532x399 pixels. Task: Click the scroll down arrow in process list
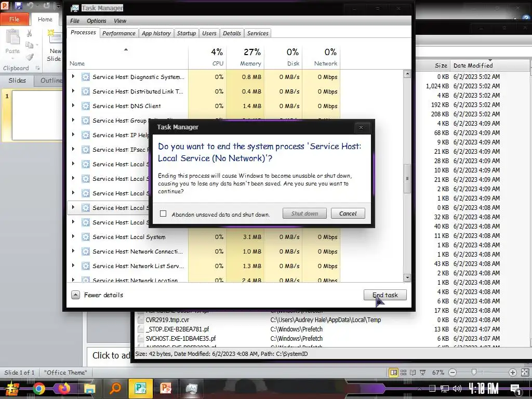pyautogui.click(x=407, y=277)
